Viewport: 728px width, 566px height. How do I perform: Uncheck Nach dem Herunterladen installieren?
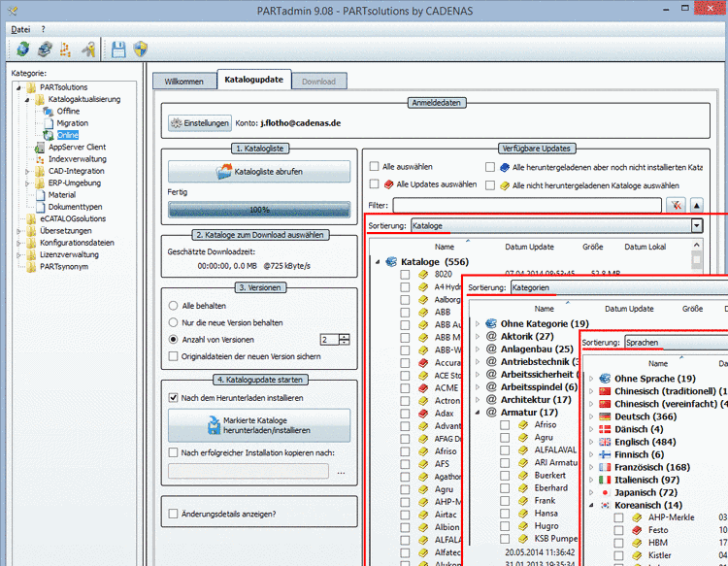pyautogui.click(x=173, y=397)
